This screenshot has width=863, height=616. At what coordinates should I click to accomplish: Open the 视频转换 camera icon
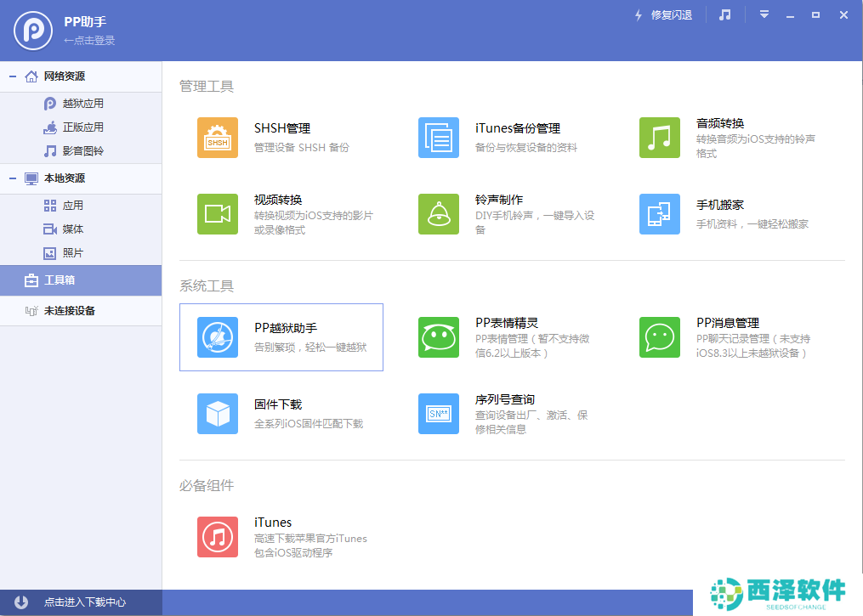click(218, 214)
